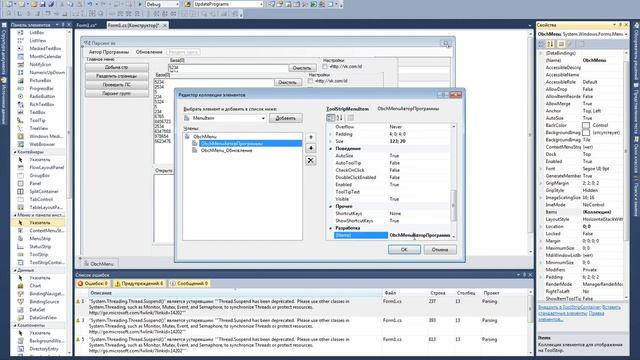Collapse Разработка category in collection editor
This screenshot has height=360, width=640.
pyautogui.click(x=331, y=228)
